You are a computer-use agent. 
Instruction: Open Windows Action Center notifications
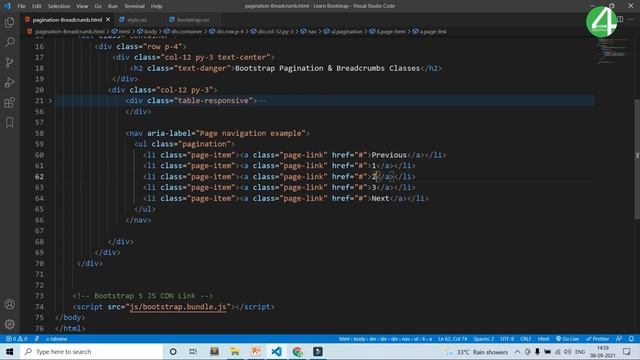pos(627,351)
